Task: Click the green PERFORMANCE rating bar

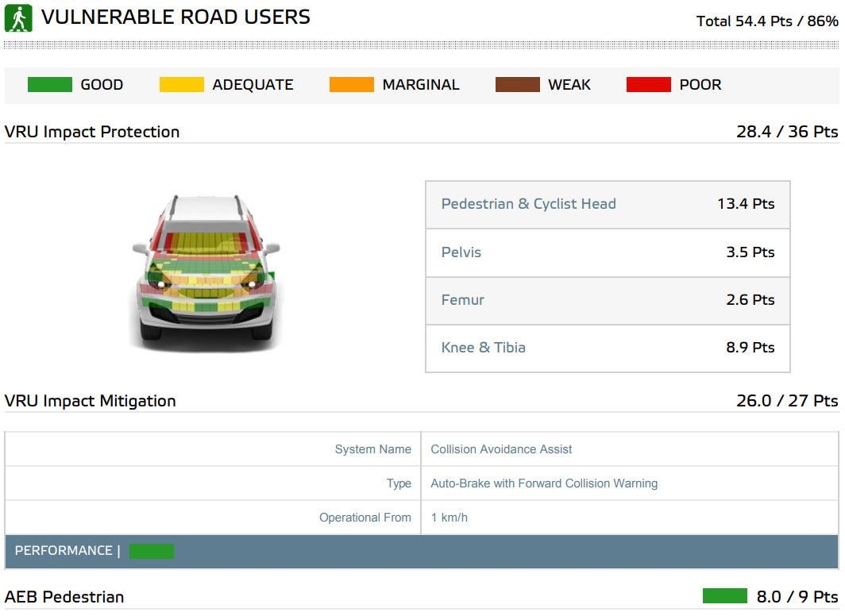Action: pos(151,551)
